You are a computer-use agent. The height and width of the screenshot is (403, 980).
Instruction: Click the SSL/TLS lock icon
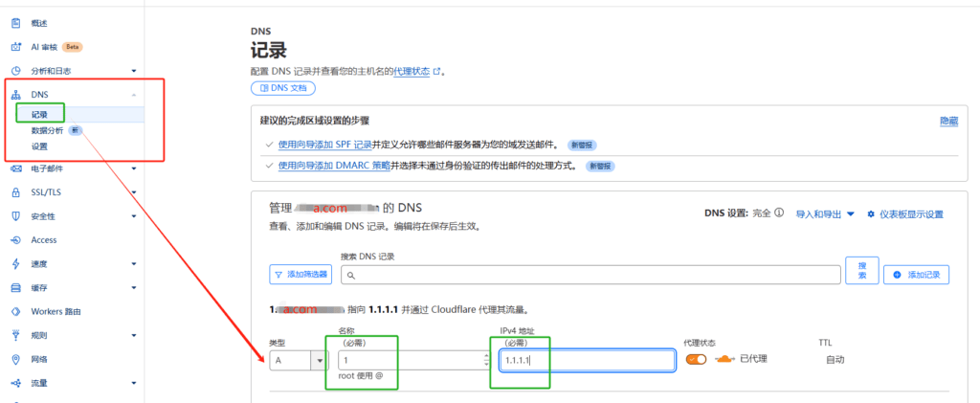(x=15, y=192)
